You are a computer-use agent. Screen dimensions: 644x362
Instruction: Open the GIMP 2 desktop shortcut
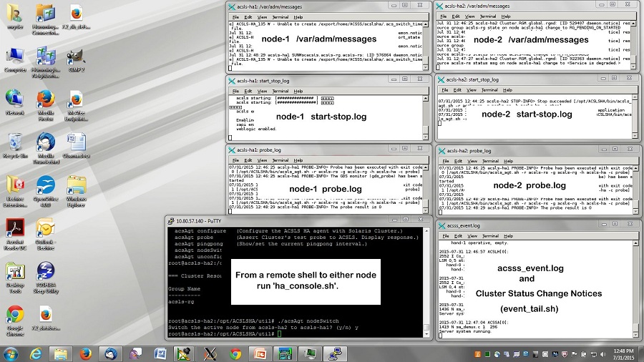point(76,60)
